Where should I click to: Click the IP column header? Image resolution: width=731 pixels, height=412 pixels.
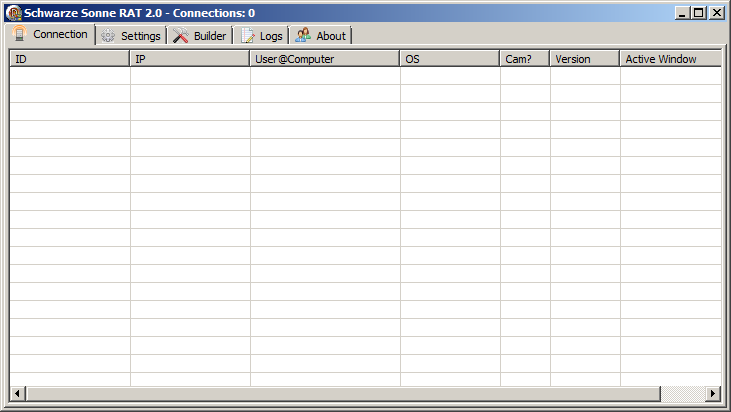[190, 59]
